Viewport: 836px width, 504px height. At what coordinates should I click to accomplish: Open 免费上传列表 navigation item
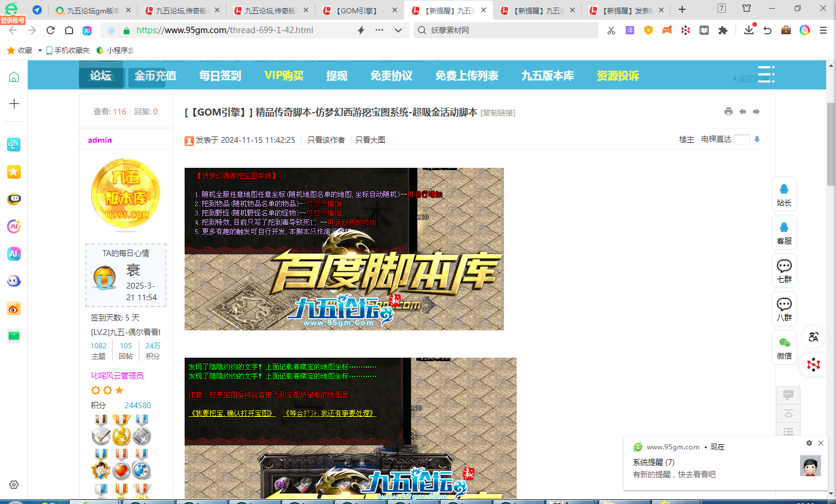click(x=467, y=75)
